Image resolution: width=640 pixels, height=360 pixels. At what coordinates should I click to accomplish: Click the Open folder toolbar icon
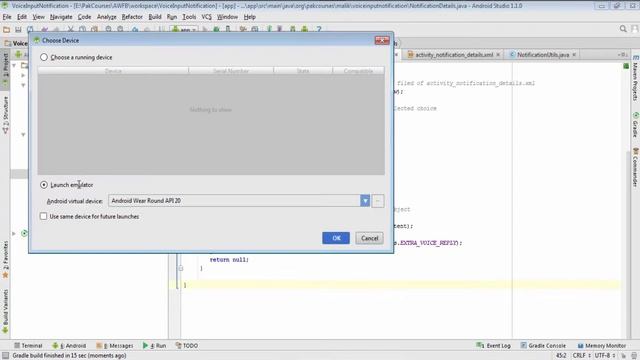[7, 29]
